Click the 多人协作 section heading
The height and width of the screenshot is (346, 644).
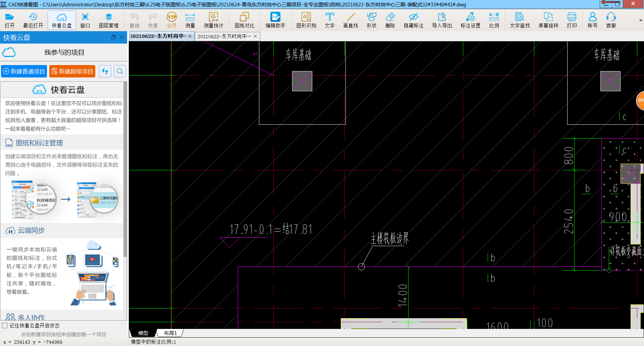(31, 317)
